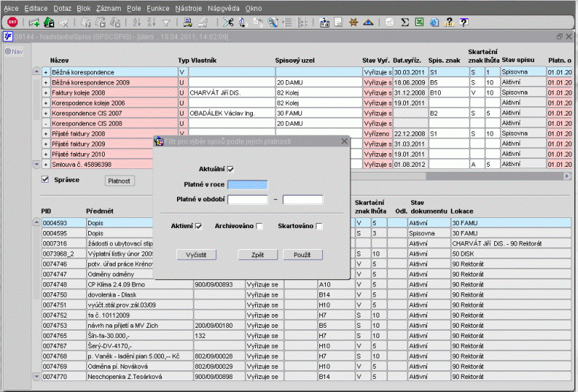578x392 pixels.
Task: Expand the Běžná korespondence 2009 row
Action: (46, 82)
